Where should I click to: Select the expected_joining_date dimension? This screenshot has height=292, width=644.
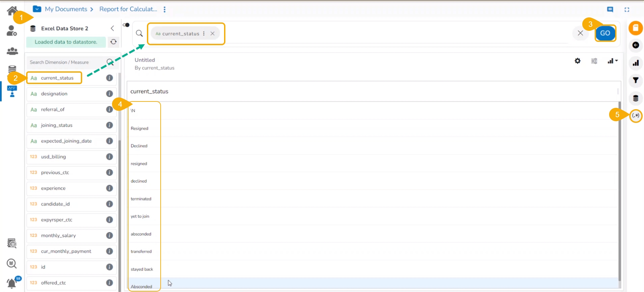coord(66,141)
